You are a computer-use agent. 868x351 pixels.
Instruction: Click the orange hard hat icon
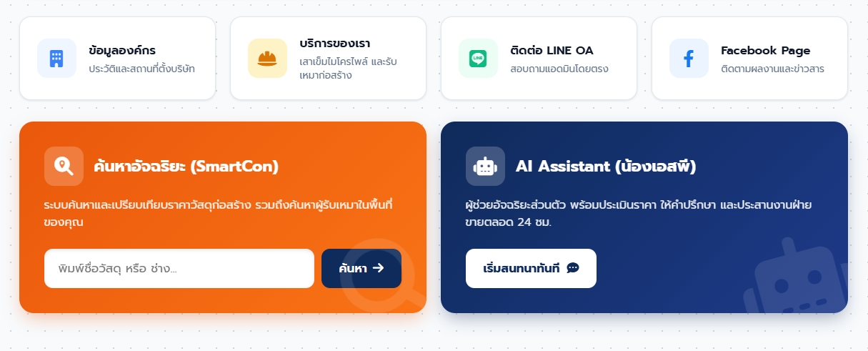pyautogui.click(x=267, y=59)
